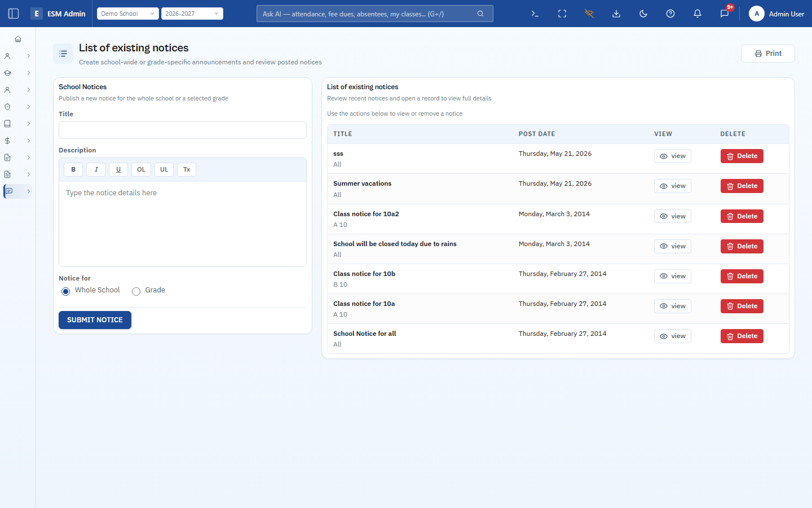Click 'Monday, March 3, 2014' date of 10a2 notice
The height and width of the screenshot is (508, 812).
(x=554, y=214)
